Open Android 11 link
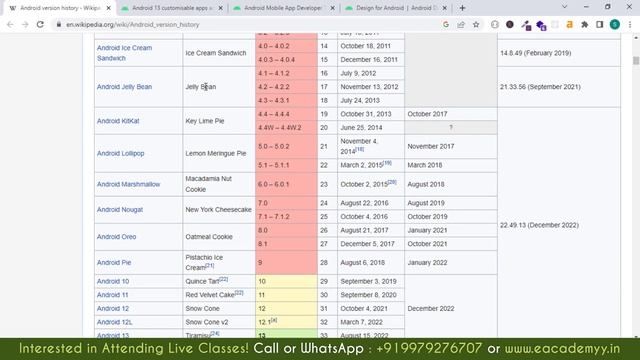This screenshot has width=640, height=360. [x=112, y=295]
